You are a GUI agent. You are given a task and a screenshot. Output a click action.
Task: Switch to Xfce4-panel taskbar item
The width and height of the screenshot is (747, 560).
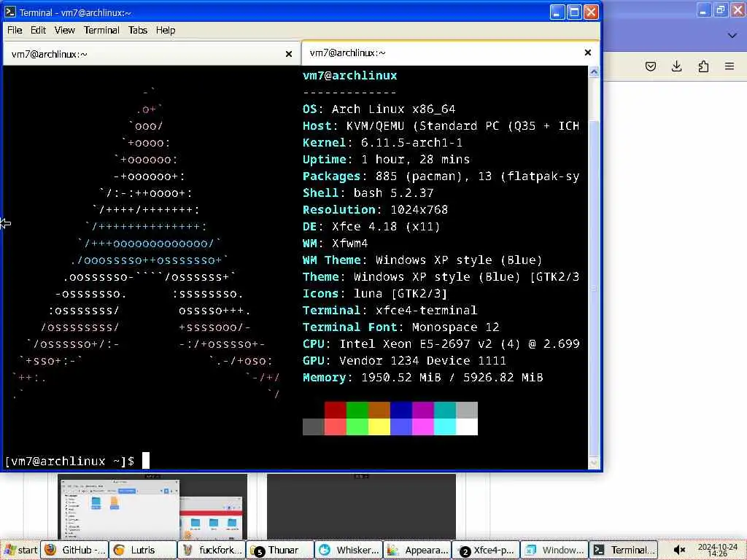486,550
